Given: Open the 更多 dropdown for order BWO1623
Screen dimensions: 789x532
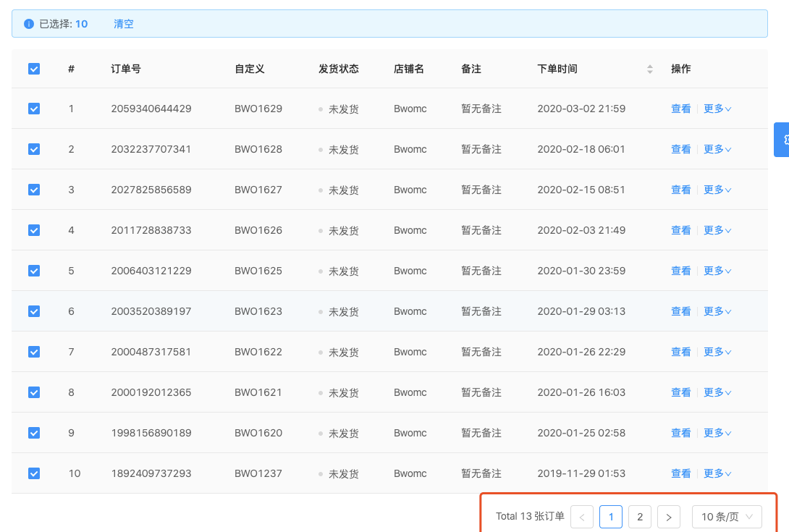Looking at the screenshot, I should click(x=717, y=311).
